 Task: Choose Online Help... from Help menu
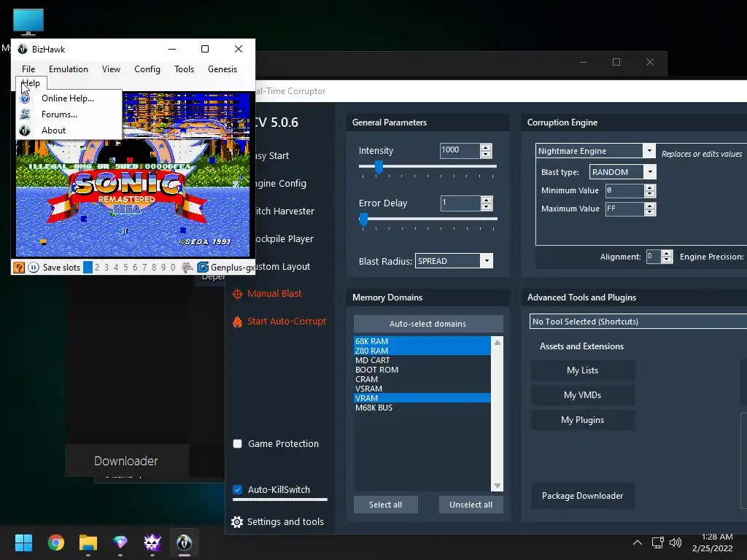(69, 98)
